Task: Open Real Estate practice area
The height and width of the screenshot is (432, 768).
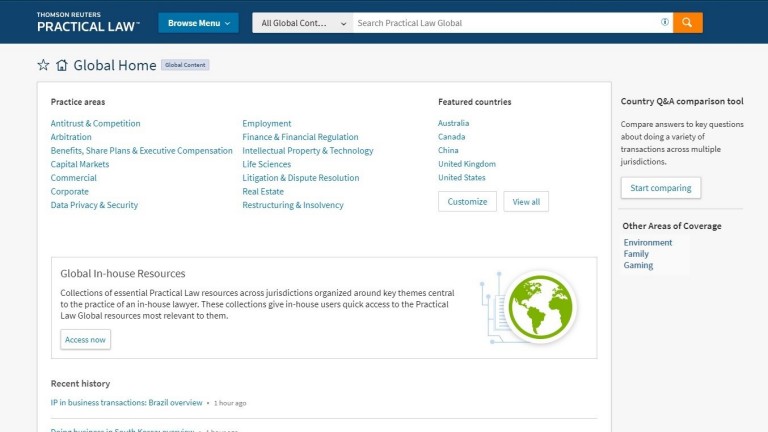Action: pyautogui.click(x=263, y=192)
